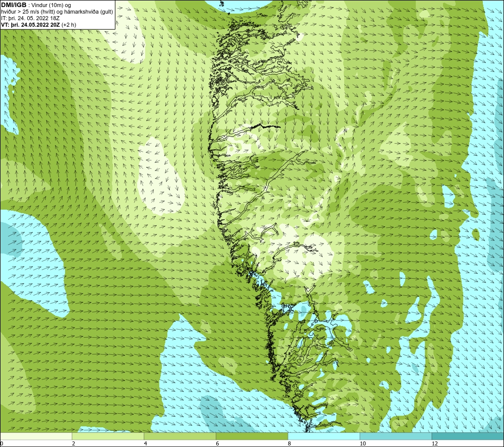This screenshot has width=504, height=447.
Task: Click the 'hviður > 25 m/s' legend description line
Action: [57, 12]
